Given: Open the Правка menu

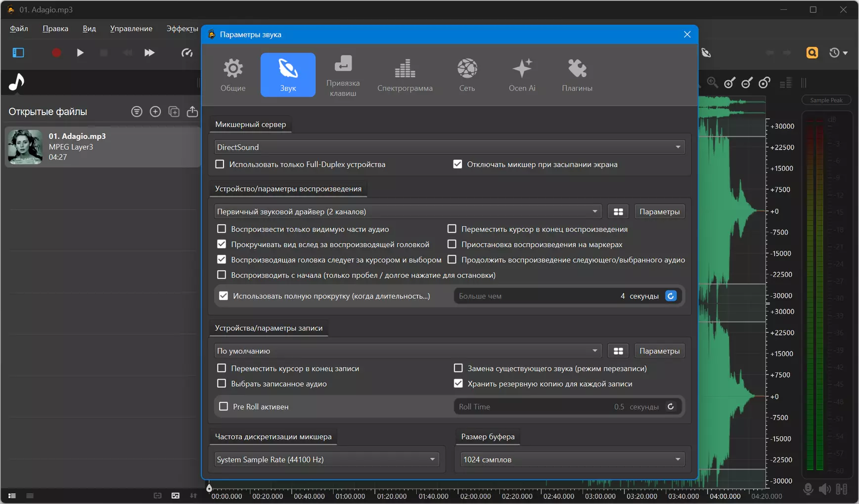Looking at the screenshot, I should (55, 29).
